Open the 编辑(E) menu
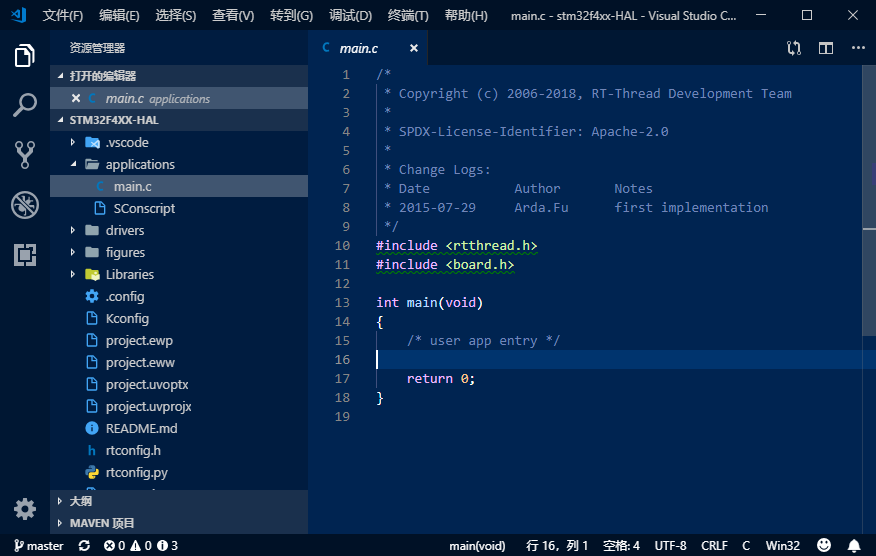Screen dimensions: 876x556 pyautogui.click(x=119, y=15)
